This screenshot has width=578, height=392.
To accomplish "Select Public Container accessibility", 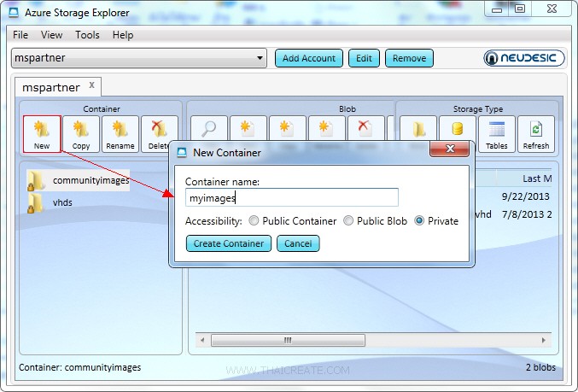I will [254, 220].
